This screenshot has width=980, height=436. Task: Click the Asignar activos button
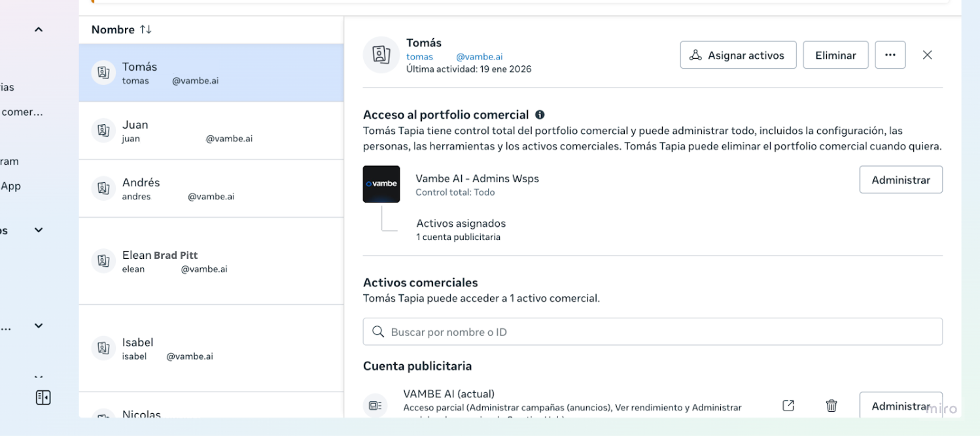[x=738, y=55]
